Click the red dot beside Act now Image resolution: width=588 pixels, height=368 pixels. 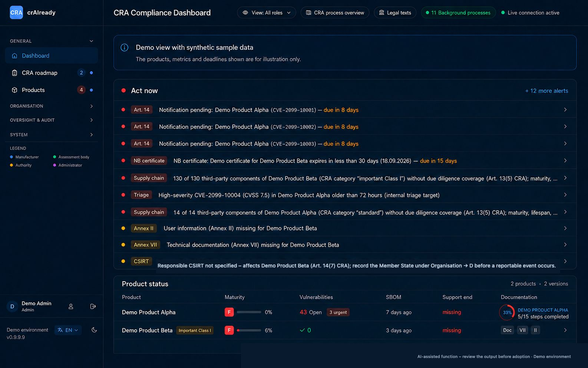click(x=123, y=91)
